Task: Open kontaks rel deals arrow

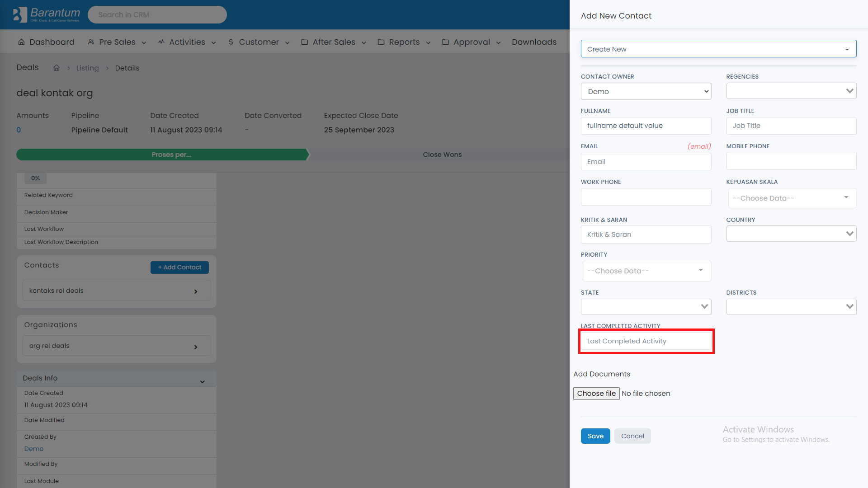Action: 196,291
